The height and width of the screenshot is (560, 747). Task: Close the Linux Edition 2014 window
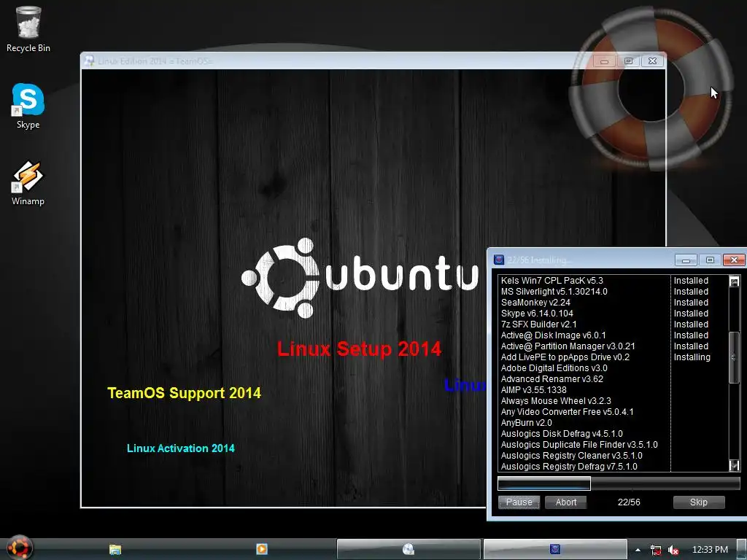pos(653,61)
